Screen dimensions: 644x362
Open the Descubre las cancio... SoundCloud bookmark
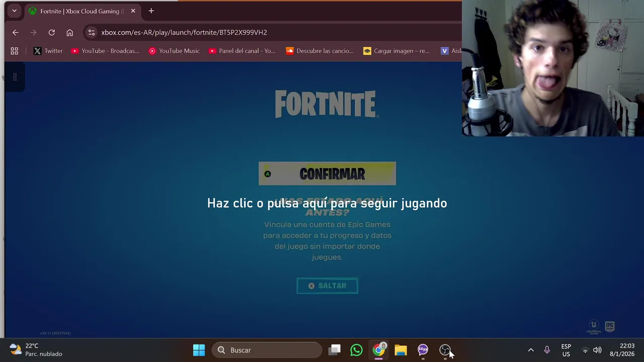[319, 51]
